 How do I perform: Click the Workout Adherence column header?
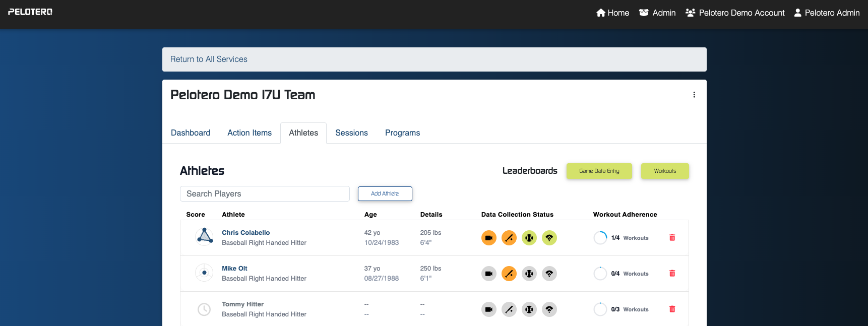625,214
